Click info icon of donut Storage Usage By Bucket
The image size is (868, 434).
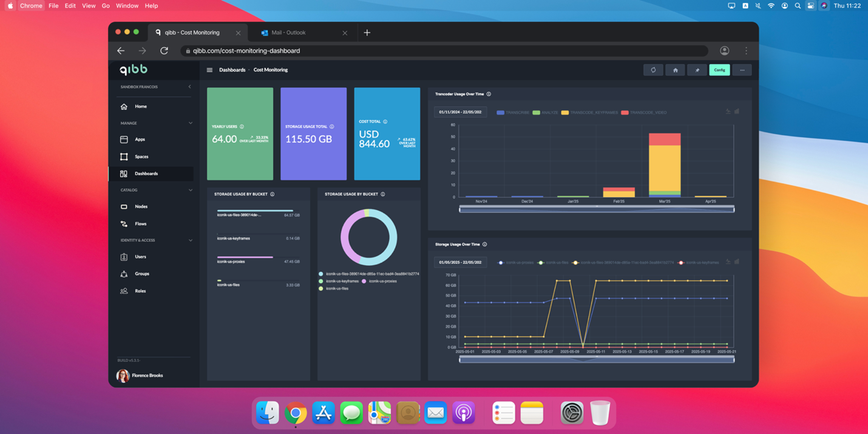[382, 194]
